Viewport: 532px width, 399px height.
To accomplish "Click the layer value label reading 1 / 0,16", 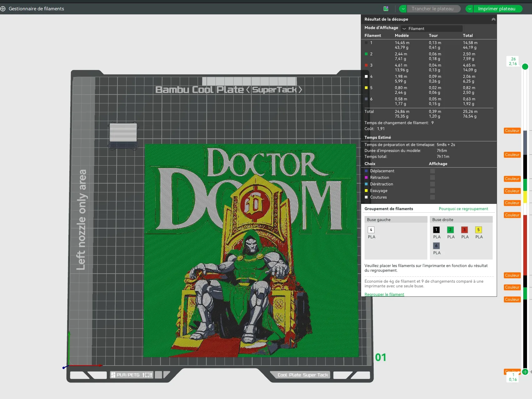I will point(513,377).
